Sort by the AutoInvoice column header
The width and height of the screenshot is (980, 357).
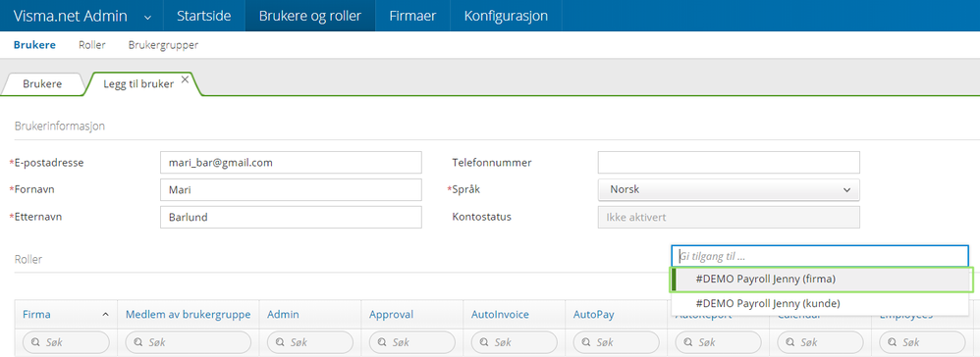[x=500, y=315]
